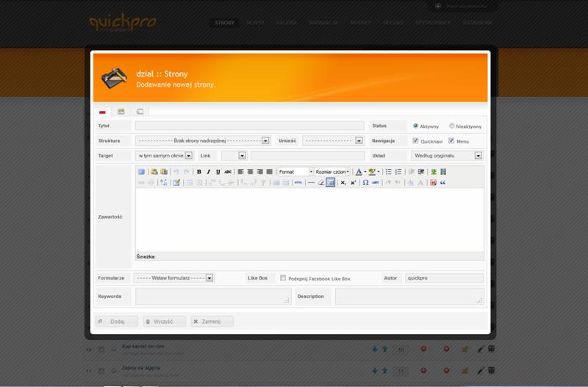Select the Aktywny status radio button

416,126
